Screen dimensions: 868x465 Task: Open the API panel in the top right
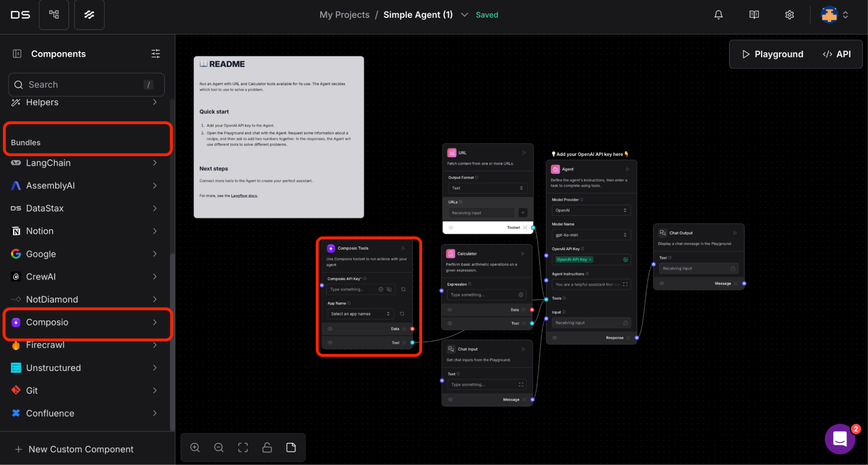[836, 54]
